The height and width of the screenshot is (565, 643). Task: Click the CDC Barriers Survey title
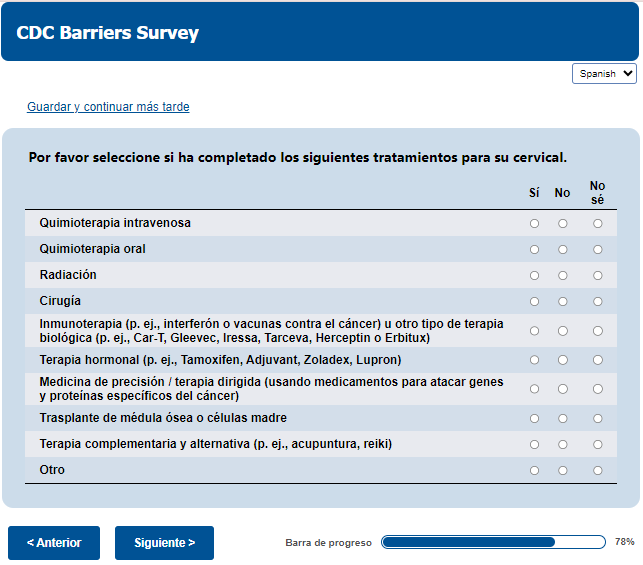point(108,33)
